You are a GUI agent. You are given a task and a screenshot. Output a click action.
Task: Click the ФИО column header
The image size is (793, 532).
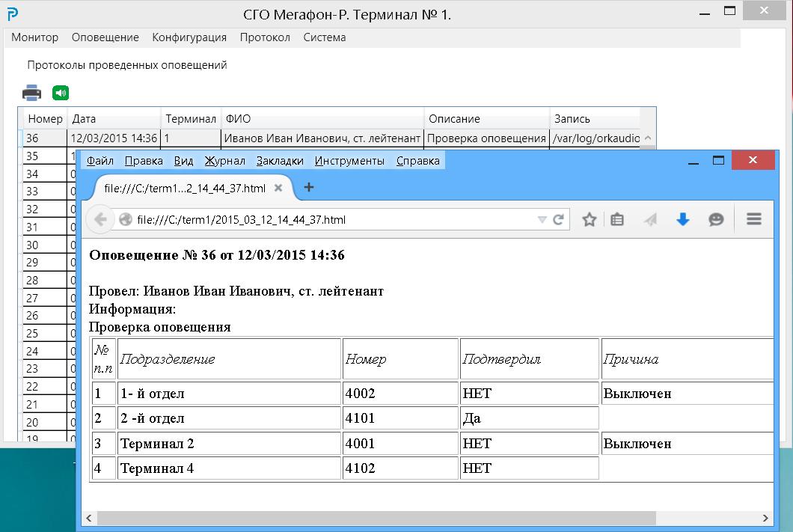(x=322, y=119)
